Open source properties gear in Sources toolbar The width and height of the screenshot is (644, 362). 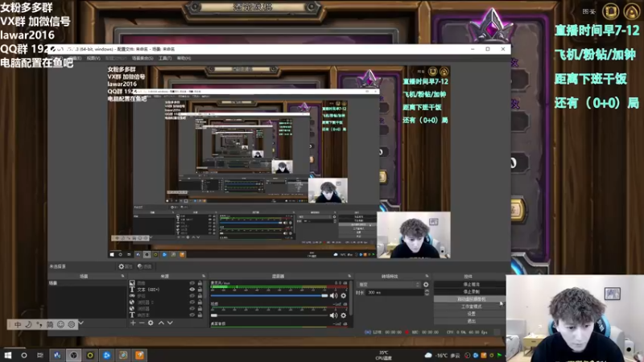point(151,323)
